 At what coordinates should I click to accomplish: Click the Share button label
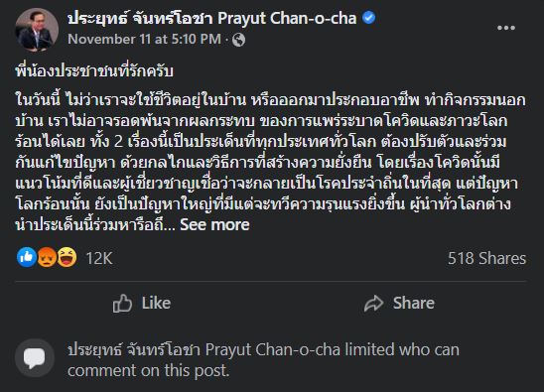[x=414, y=303]
